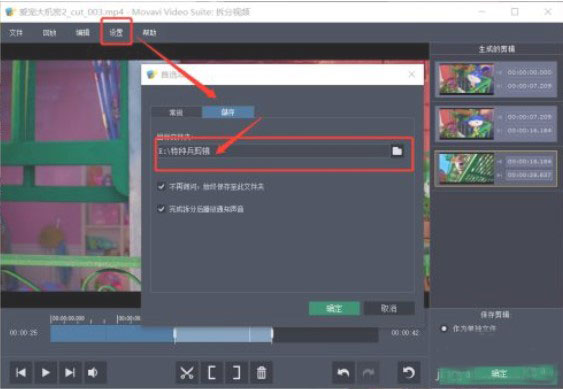Screen dimensions: 563x389
Task: Split clip with scissors icon
Action: pyautogui.click(x=187, y=372)
